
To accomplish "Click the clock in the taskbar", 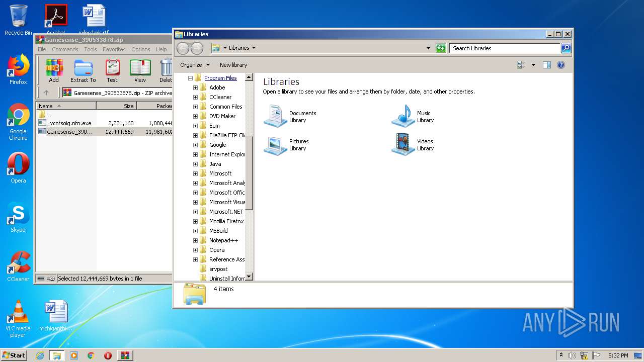I will pyautogui.click(x=618, y=355).
